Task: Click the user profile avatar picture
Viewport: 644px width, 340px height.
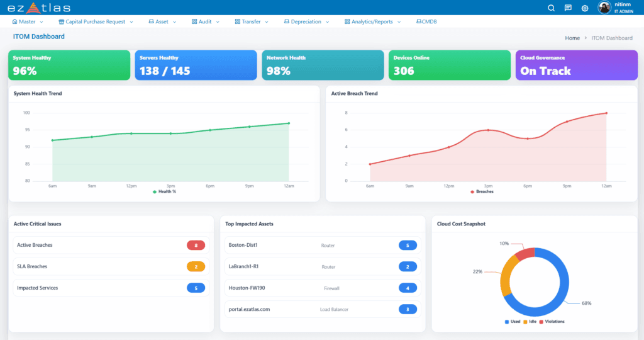Action: click(x=604, y=8)
